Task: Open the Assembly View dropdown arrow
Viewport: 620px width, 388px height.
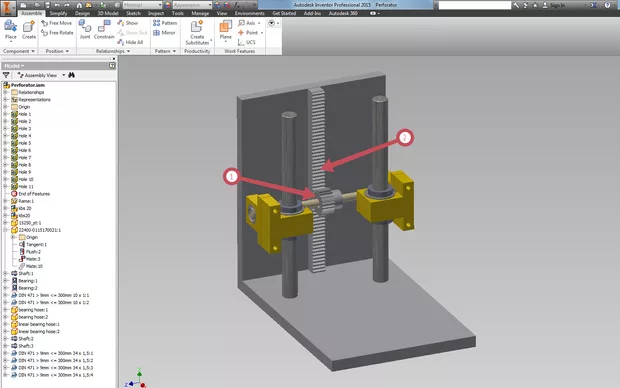Action: (x=64, y=75)
